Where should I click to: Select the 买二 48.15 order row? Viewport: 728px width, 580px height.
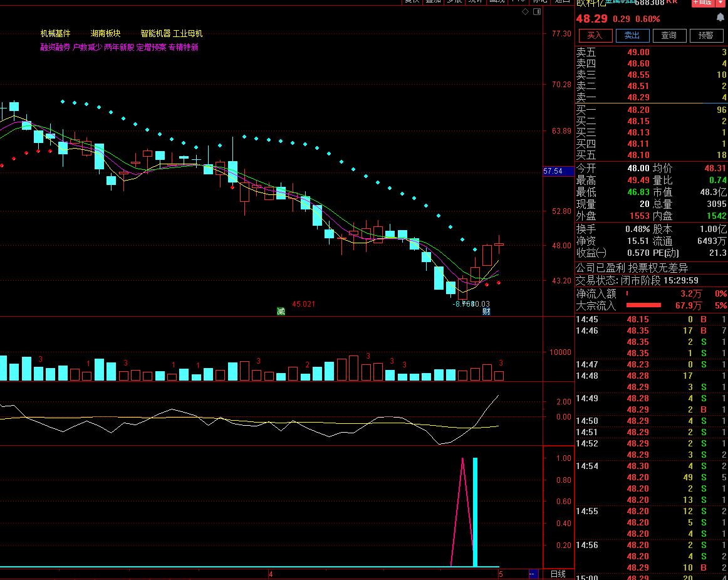pos(652,121)
